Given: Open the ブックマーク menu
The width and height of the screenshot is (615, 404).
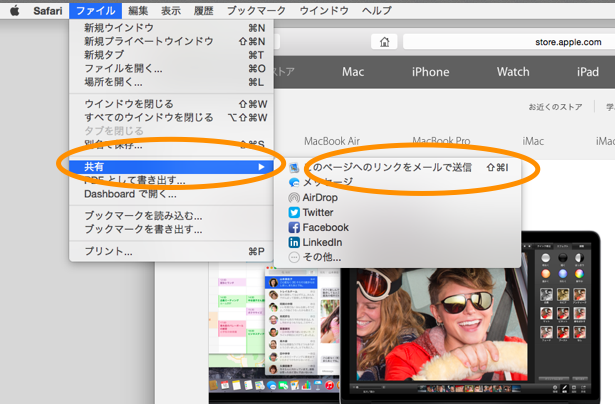Looking at the screenshot, I should click(x=256, y=11).
